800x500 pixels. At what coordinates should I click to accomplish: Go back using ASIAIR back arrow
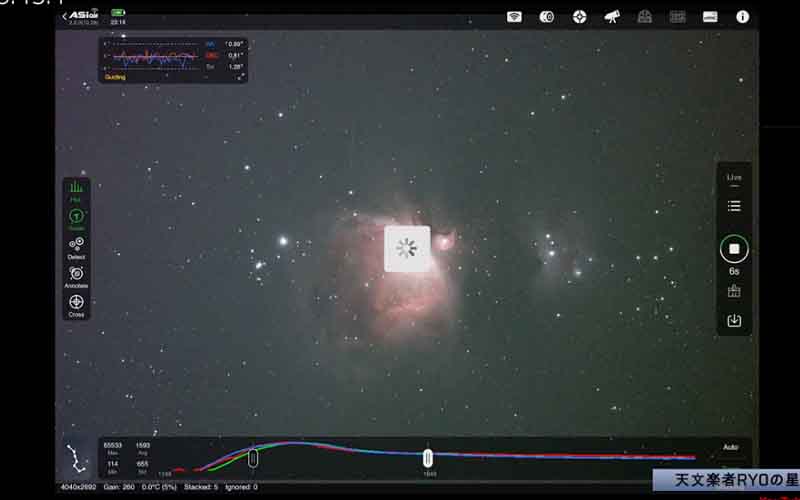(65, 16)
